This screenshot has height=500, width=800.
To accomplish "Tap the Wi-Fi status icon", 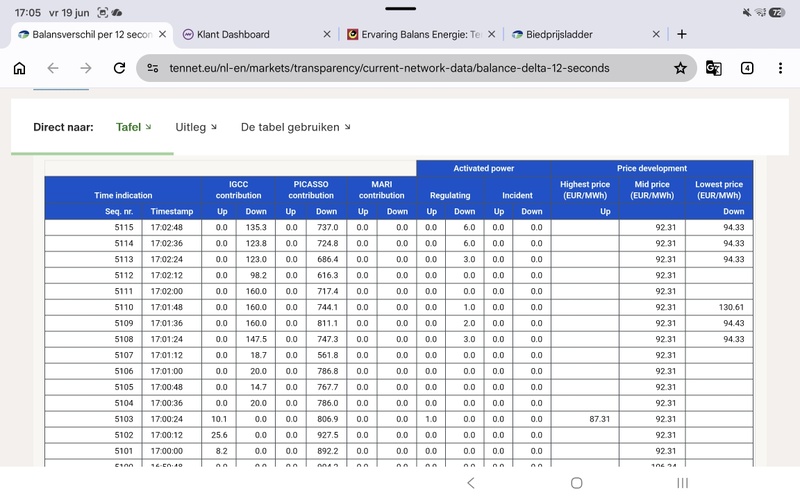I will coord(760,12).
